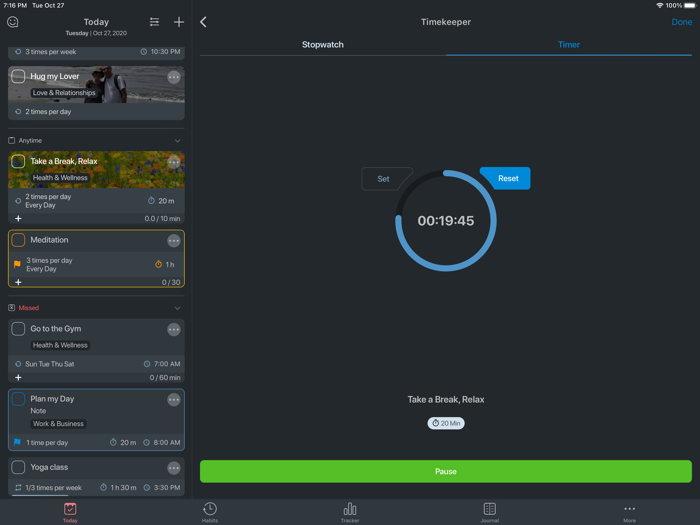Pause the running timer

(x=446, y=471)
